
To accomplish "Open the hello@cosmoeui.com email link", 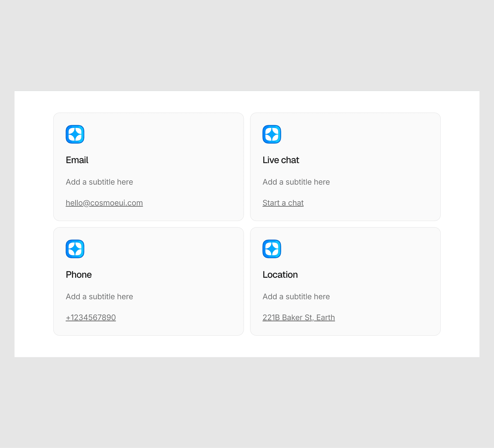I will (x=104, y=203).
